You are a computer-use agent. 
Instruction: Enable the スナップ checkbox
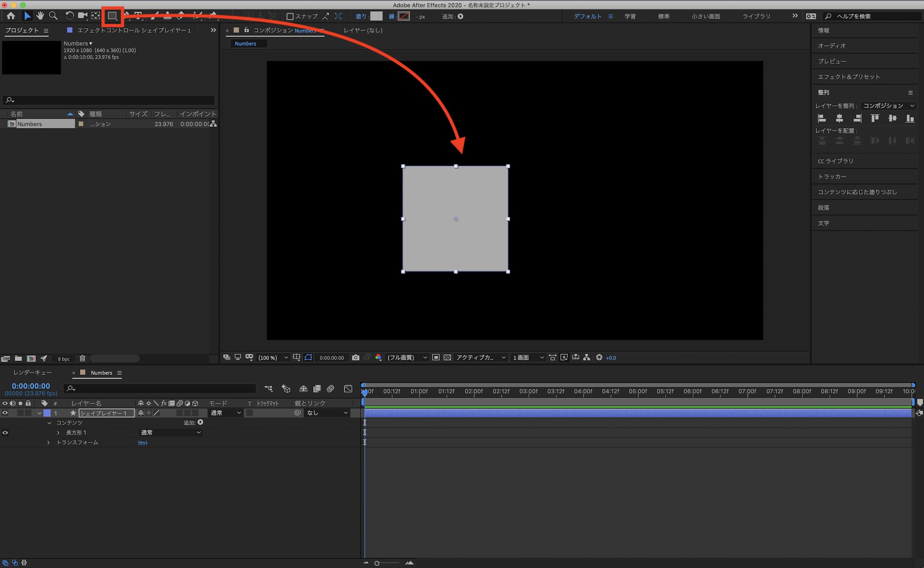pos(290,17)
